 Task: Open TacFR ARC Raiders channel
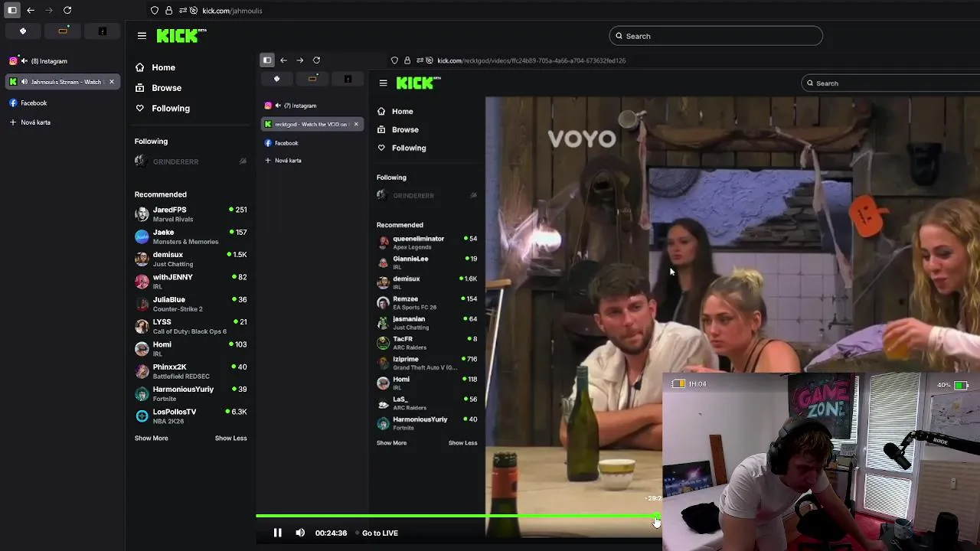tap(427, 343)
